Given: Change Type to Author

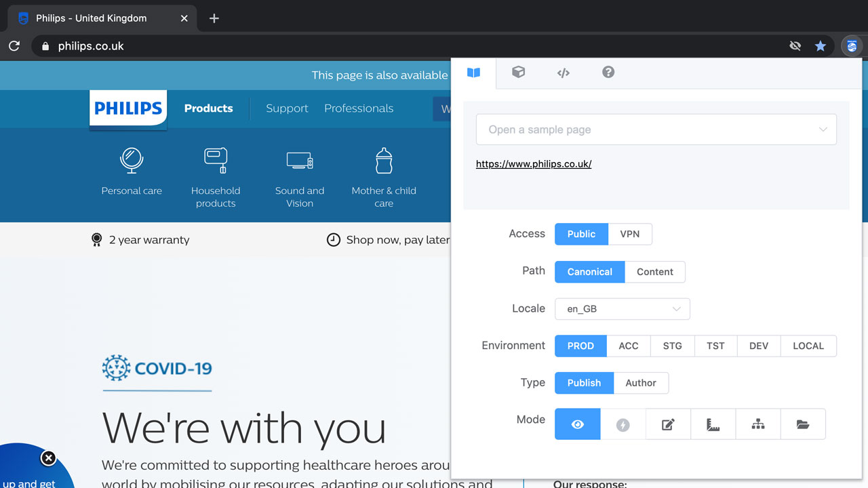Looking at the screenshot, I should 640,383.
